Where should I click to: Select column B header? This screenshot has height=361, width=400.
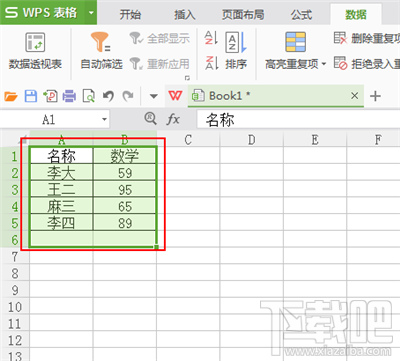pos(125,140)
